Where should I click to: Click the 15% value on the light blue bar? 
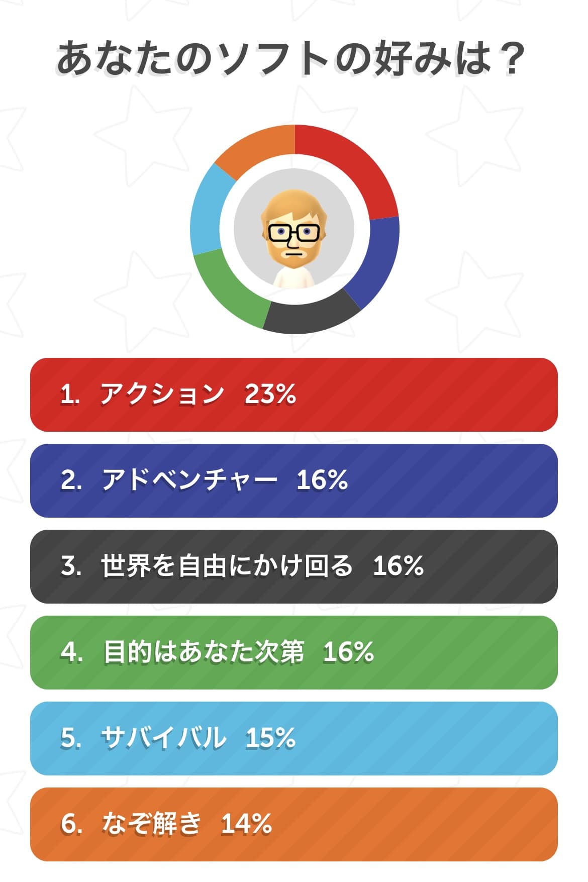coord(270,738)
